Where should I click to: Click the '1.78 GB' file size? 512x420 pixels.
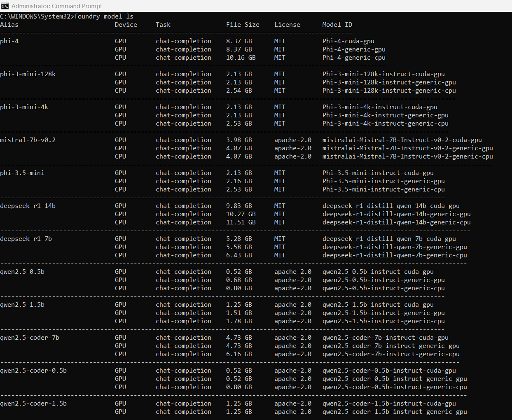[x=239, y=321]
